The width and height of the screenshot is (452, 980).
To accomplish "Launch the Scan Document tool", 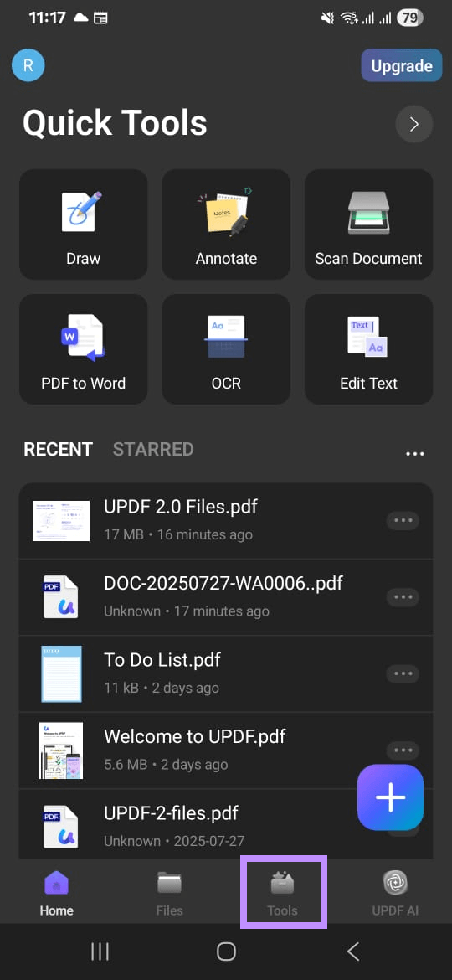I will [368, 224].
